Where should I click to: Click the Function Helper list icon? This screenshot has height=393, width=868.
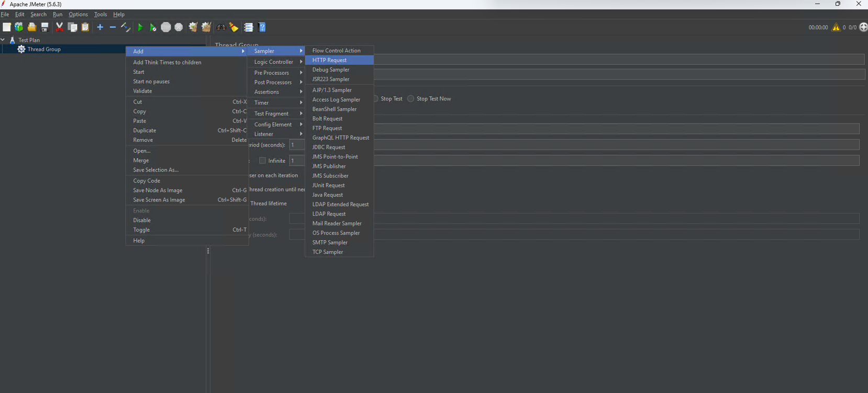pos(249,27)
